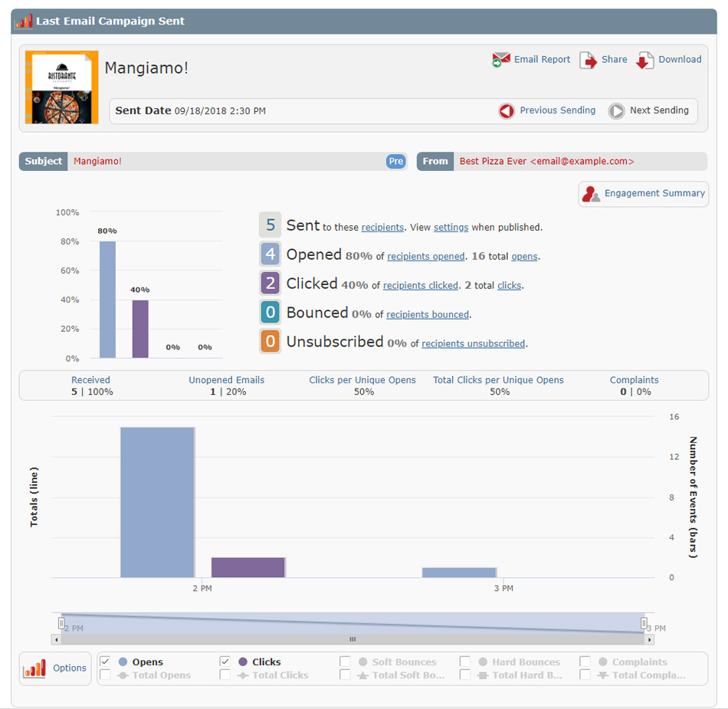Click the Unopened Emails stat label
728x709 pixels.
[227, 380]
